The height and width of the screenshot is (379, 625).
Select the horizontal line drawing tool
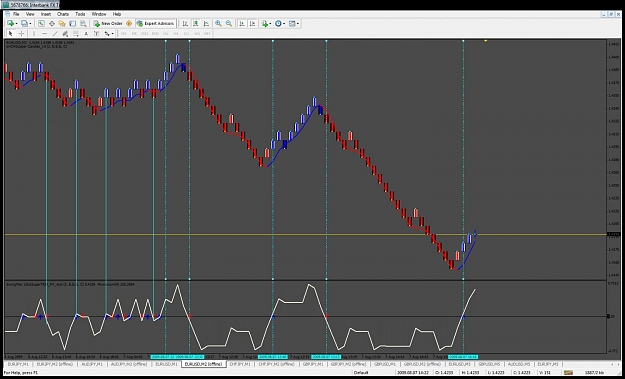coord(44,33)
